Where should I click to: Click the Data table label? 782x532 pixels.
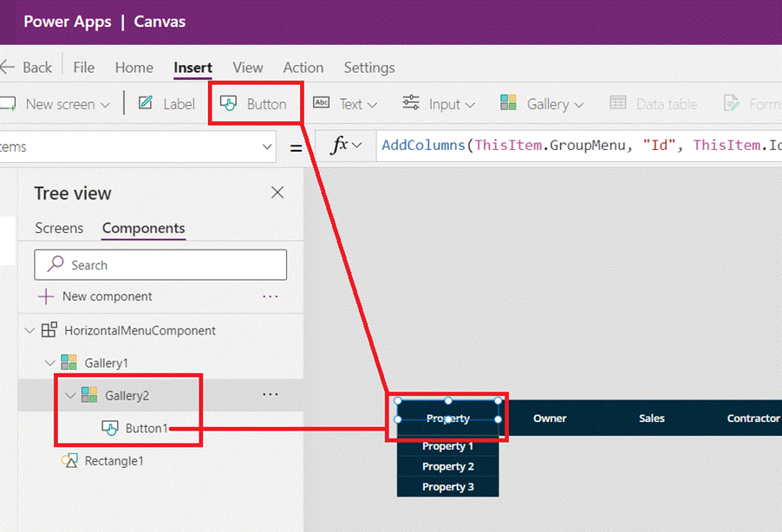pos(667,104)
